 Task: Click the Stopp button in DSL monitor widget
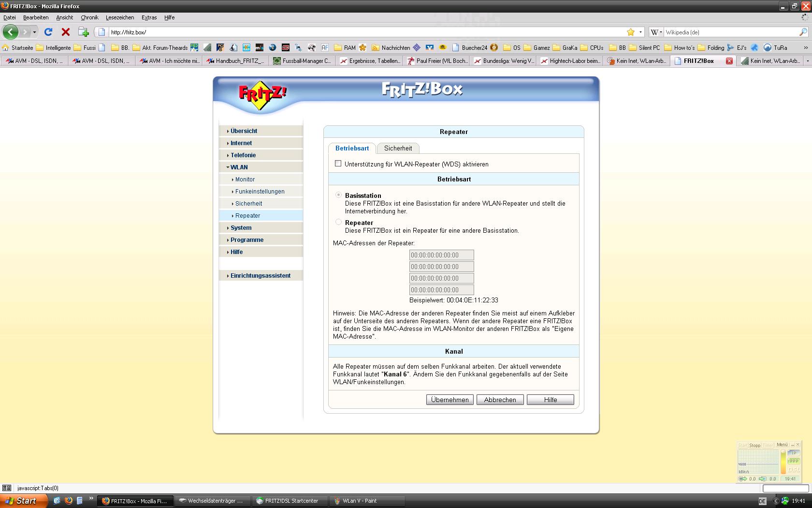(754, 445)
